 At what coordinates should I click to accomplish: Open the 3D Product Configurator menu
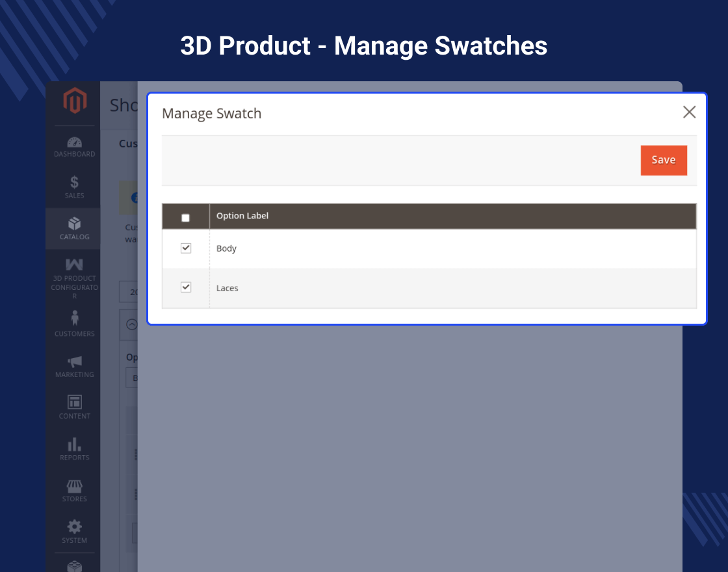(x=74, y=278)
